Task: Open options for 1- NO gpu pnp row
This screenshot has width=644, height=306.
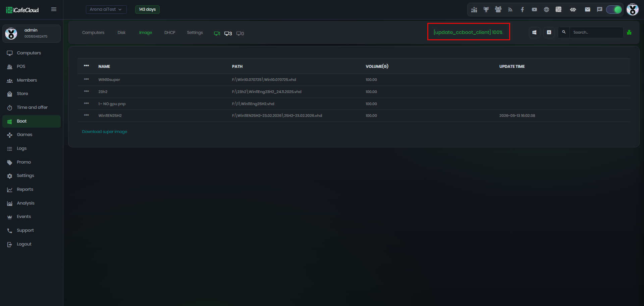Action: coord(87,103)
